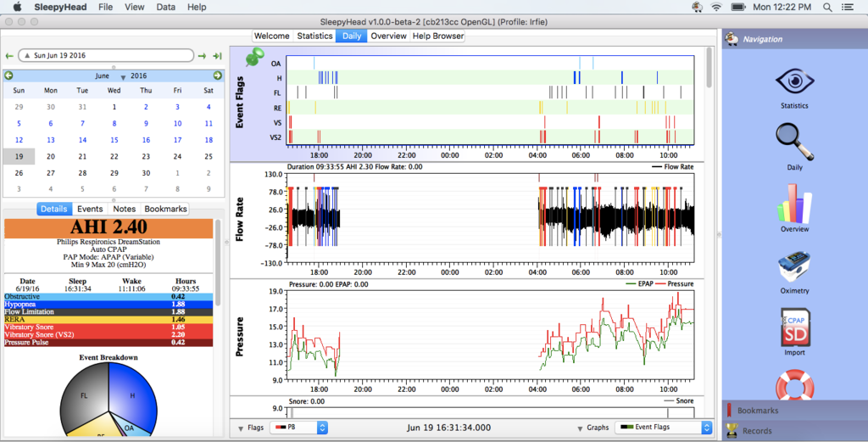Open Notification Center icon in menu bar
This screenshot has width=868, height=442.
click(847, 7)
